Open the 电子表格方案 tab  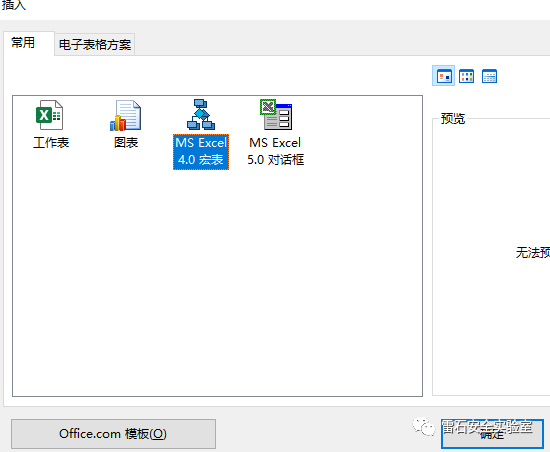pos(95,45)
